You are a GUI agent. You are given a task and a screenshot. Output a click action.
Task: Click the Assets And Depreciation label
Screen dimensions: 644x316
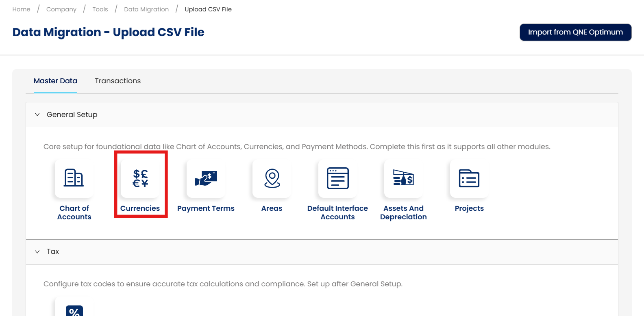[x=404, y=212]
